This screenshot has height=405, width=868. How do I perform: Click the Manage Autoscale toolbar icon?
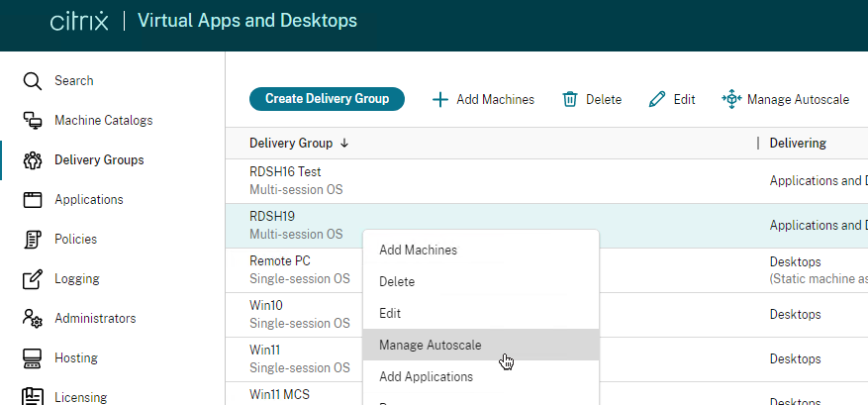pyautogui.click(x=731, y=99)
